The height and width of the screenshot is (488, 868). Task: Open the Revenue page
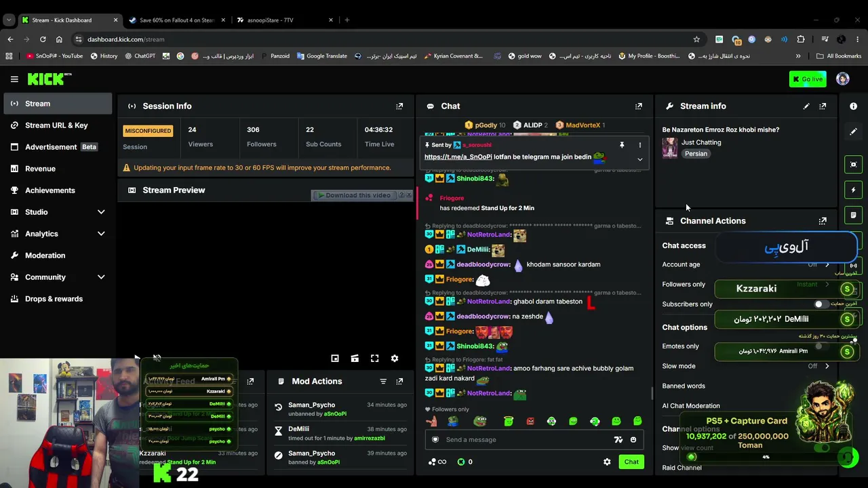tap(58, 169)
